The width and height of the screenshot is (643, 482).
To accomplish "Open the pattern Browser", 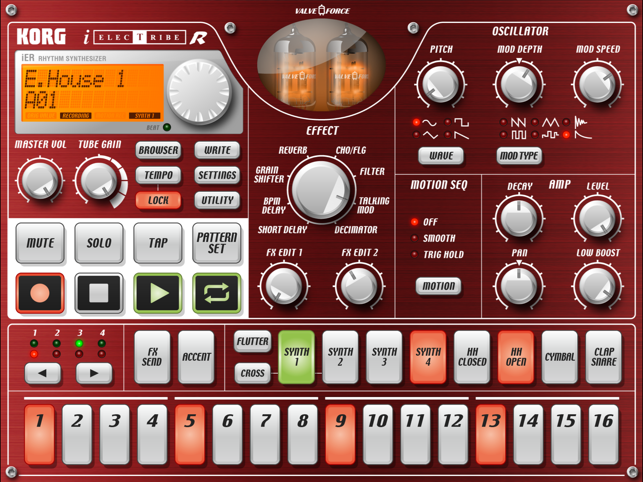I will tap(158, 150).
